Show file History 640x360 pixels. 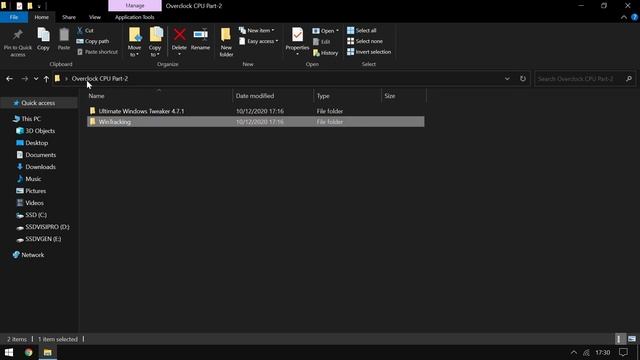click(326, 53)
